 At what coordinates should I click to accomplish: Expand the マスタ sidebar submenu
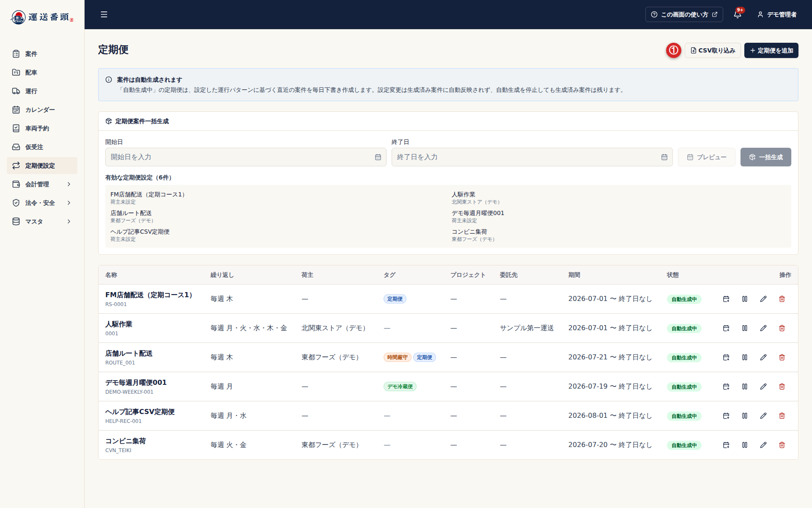tap(42, 221)
